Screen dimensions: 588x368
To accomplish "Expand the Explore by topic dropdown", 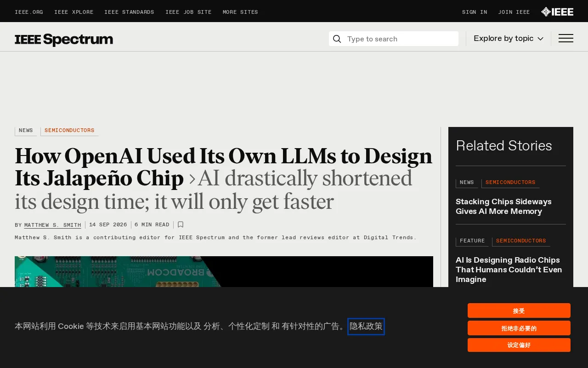I will [x=509, y=39].
